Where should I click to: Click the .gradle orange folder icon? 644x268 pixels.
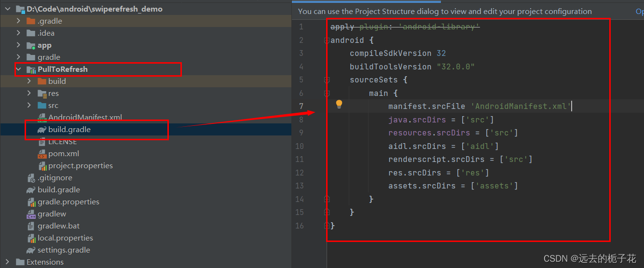point(31,21)
